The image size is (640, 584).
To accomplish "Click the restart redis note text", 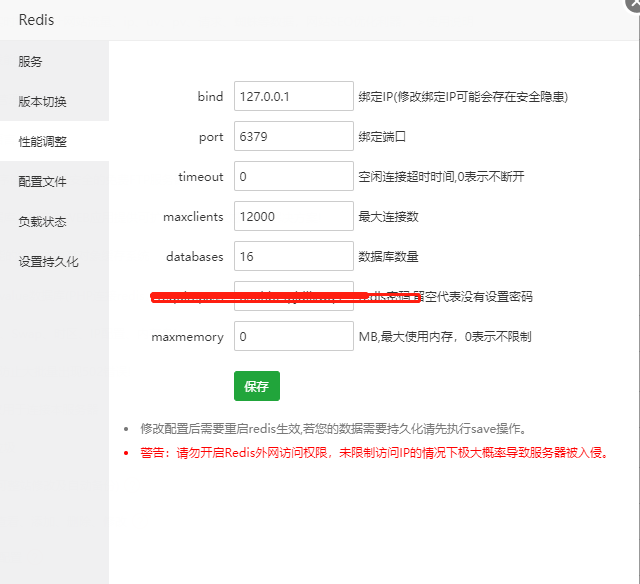I will click(335, 429).
